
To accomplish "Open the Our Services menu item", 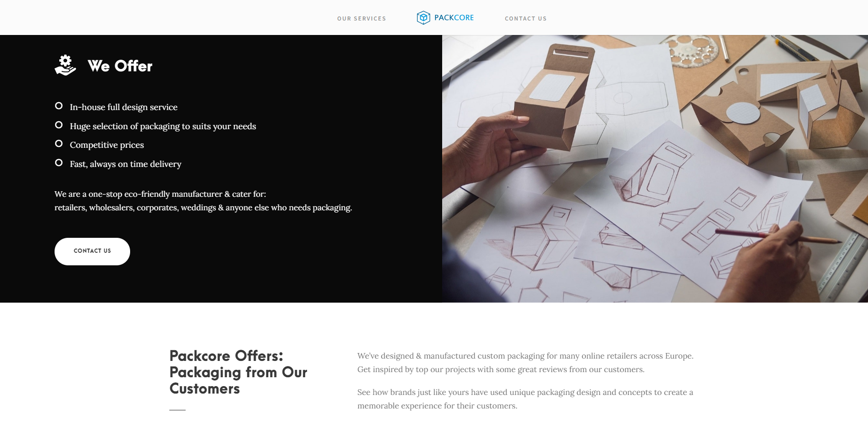I will [361, 19].
